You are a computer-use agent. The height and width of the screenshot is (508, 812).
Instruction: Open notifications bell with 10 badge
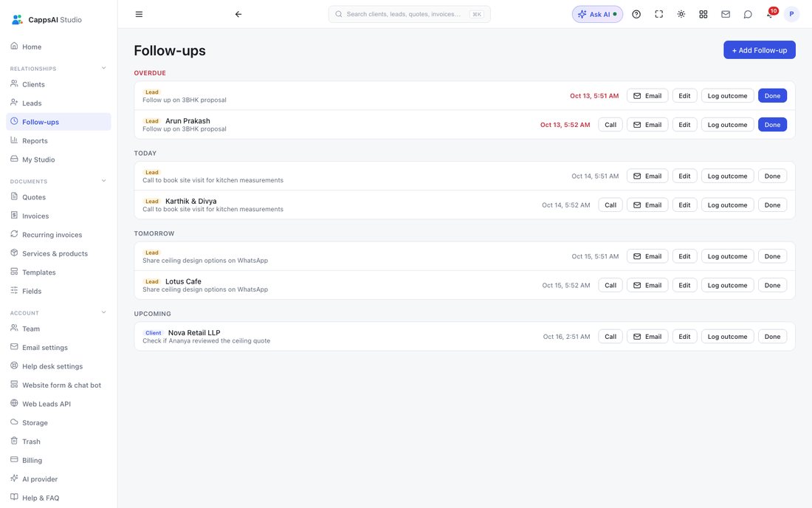click(771, 13)
